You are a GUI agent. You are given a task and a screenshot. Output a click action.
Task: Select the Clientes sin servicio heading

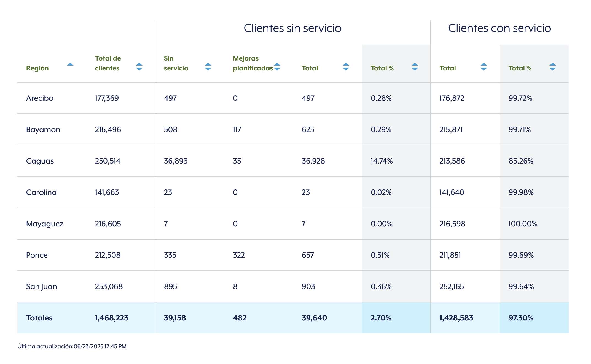(292, 28)
